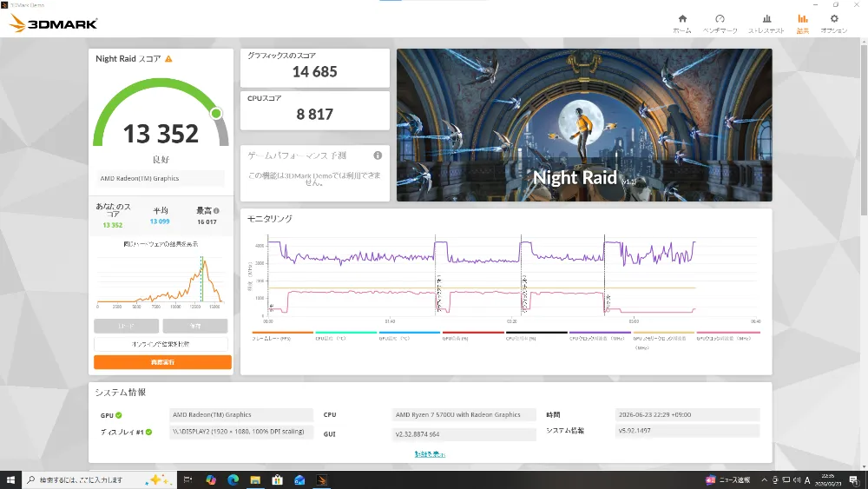Viewport: 868px width, 489px height.
Task: Open the ニュース速報 news widget on taskbar
Action: 728,479
